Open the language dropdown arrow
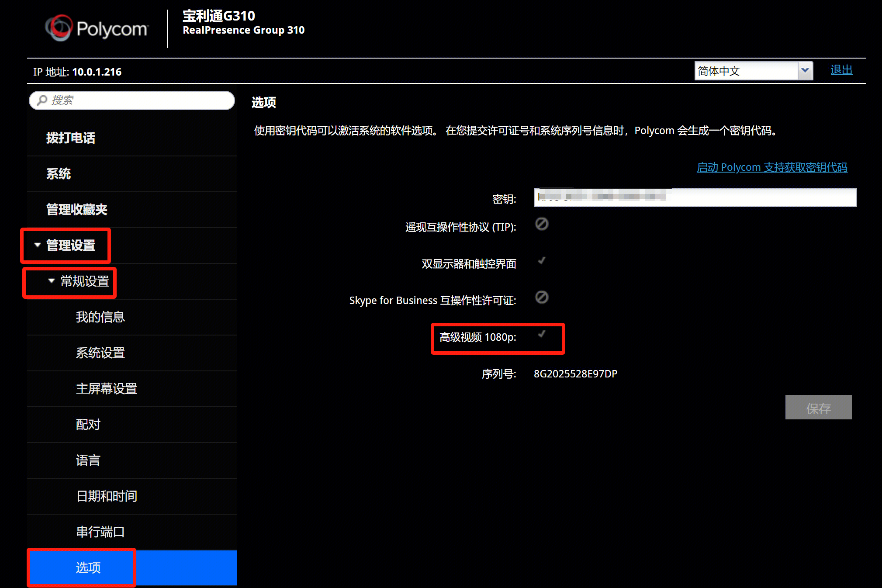This screenshot has height=588, width=882. [x=805, y=71]
